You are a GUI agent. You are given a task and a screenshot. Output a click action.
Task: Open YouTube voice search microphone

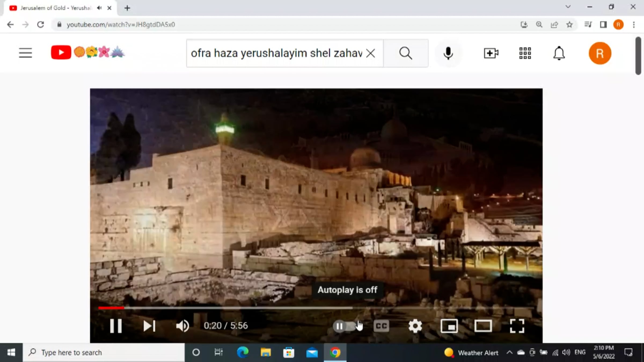click(x=448, y=53)
